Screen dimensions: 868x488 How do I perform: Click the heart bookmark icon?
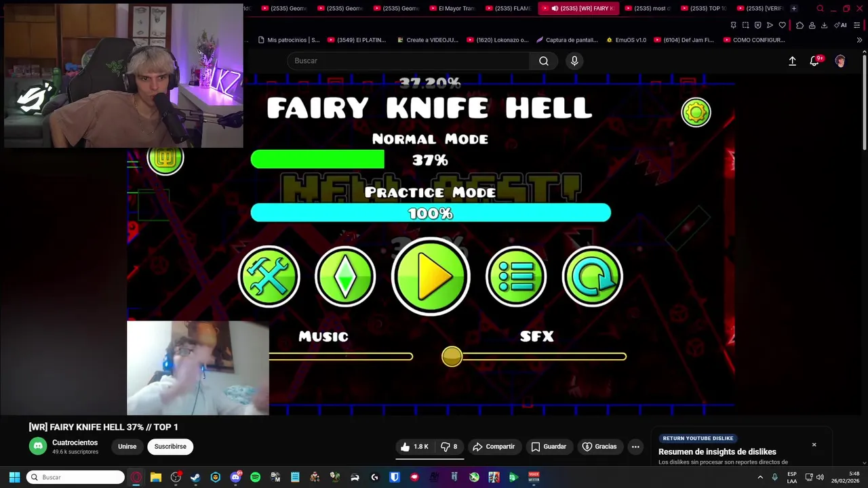pyautogui.click(x=782, y=25)
